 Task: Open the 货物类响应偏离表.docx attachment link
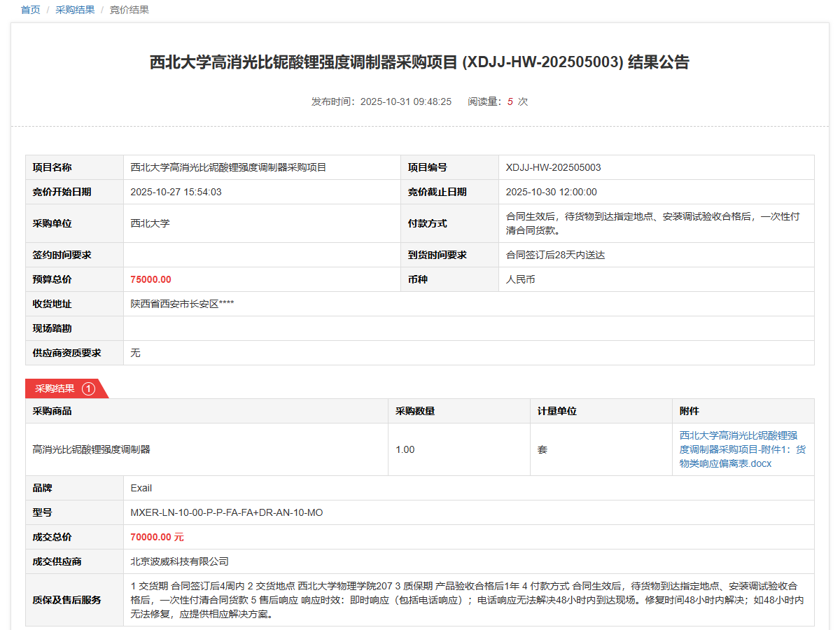[x=742, y=449]
